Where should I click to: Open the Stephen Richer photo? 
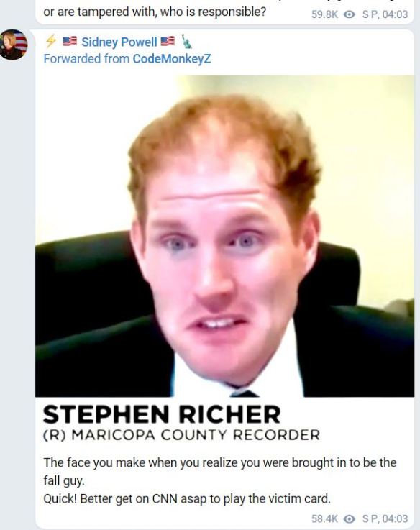(x=224, y=236)
